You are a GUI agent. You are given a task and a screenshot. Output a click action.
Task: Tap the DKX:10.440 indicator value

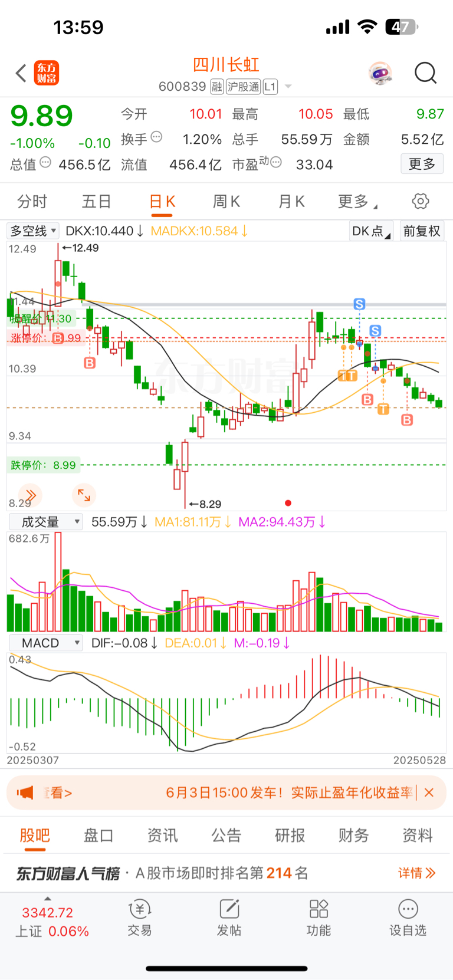coord(104,231)
